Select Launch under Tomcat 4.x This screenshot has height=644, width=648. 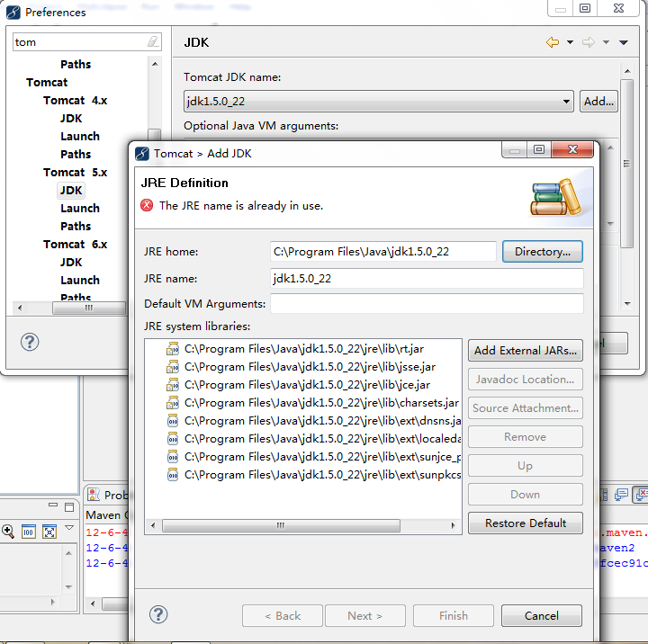(x=80, y=137)
